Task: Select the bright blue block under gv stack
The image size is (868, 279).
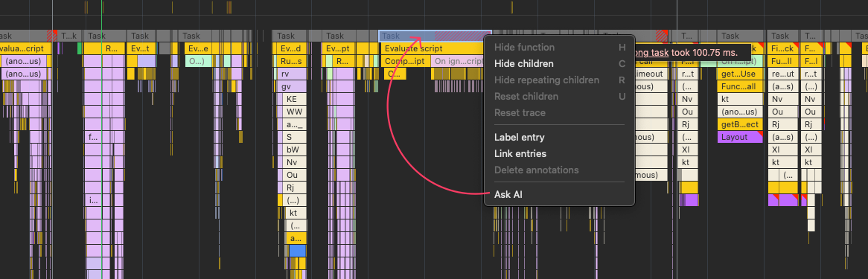Action: point(297,250)
